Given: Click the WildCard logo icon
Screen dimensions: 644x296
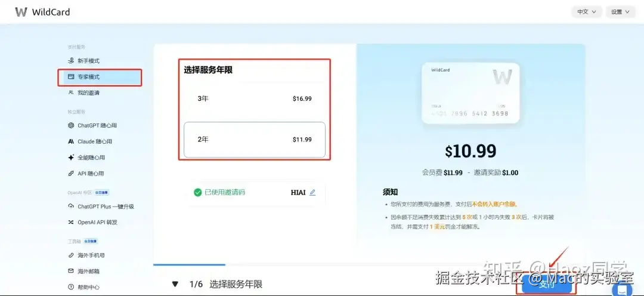Looking at the screenshot, I should coord(21,12).
